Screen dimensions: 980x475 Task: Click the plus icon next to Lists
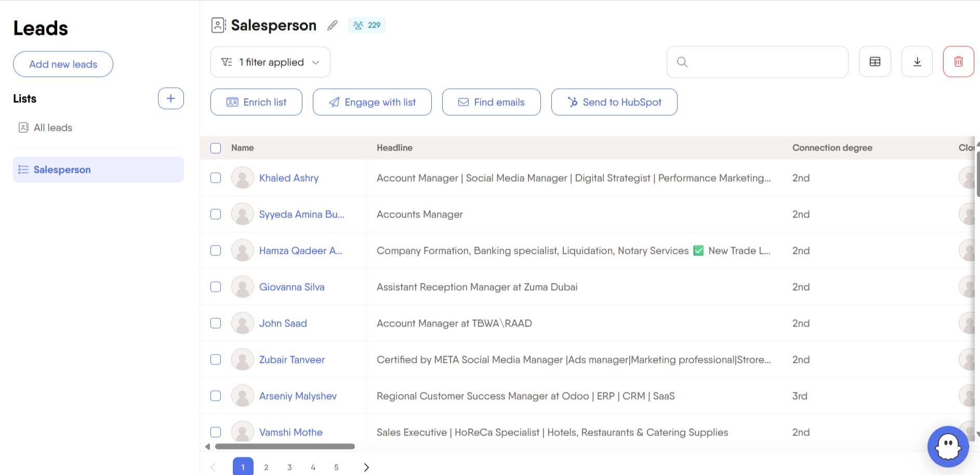[170, 98]
